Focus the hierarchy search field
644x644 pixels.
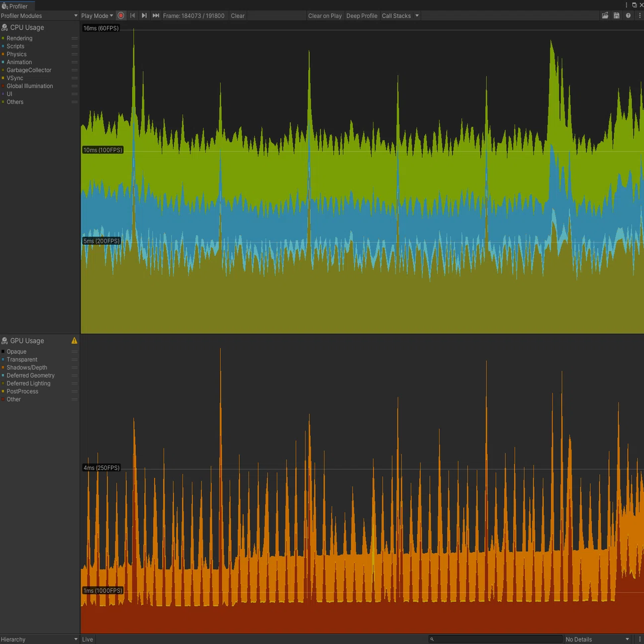click(x=495, y=639)
